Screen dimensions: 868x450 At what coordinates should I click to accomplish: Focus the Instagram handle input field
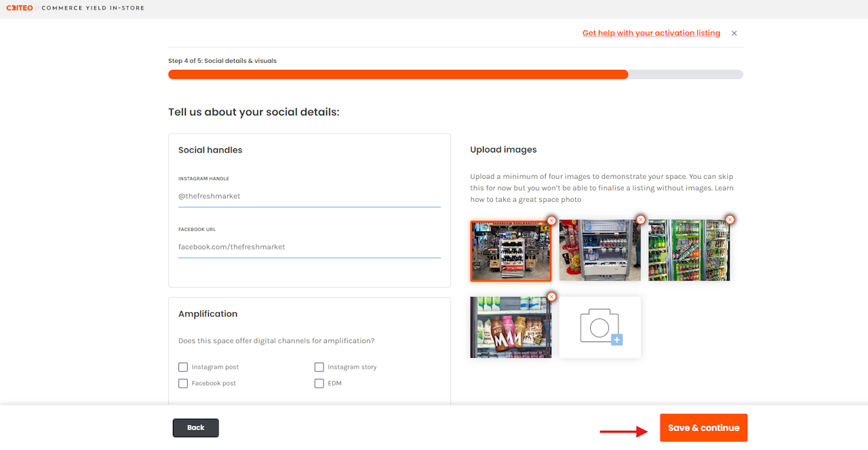click(x=309, y=197)
